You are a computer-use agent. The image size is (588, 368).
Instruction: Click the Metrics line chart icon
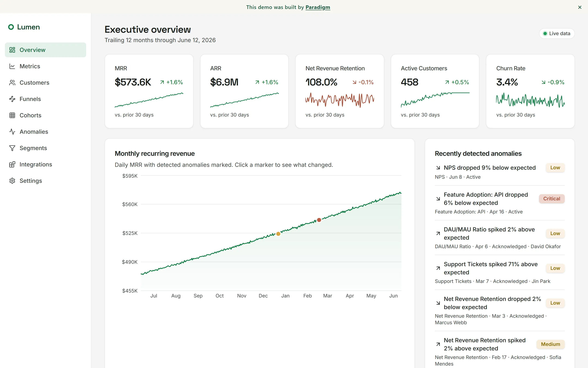pos(12,66)
